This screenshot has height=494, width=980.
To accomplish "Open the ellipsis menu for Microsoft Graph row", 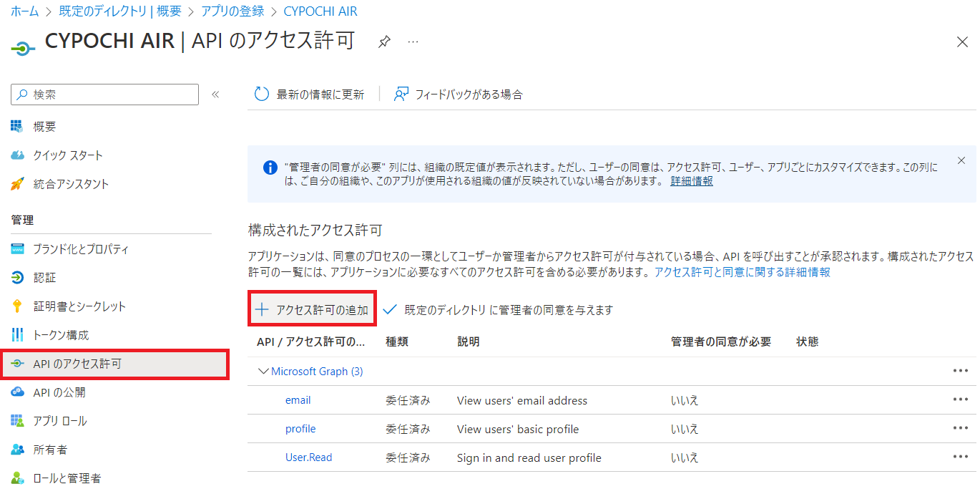I will click(961, 371).
